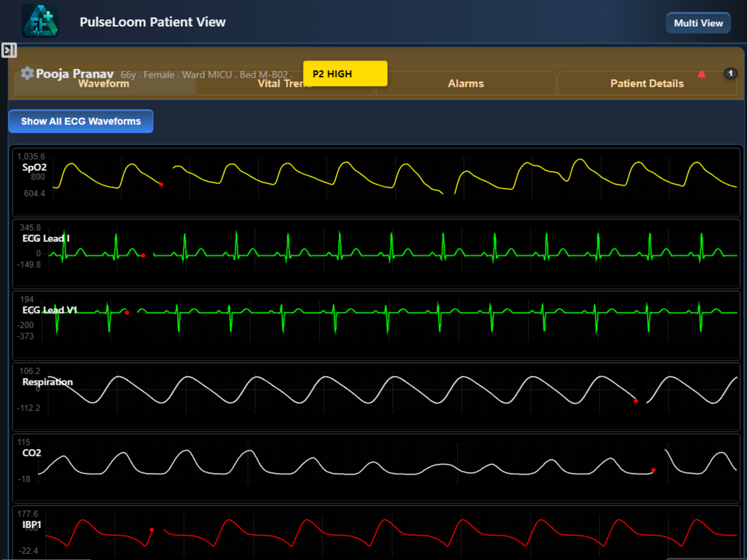Expand the sidebar with the arrow icon
This screenshot has height=560, width=747.
[9, 50]
